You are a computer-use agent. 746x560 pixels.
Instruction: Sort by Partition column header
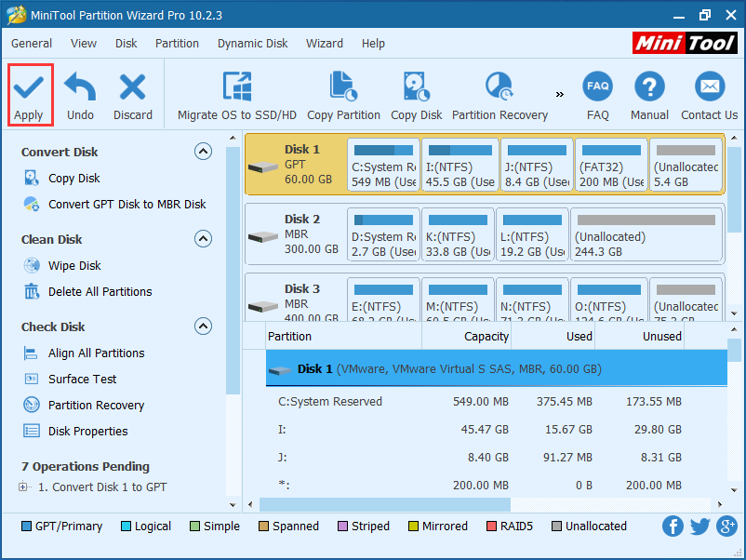point(343,336)
